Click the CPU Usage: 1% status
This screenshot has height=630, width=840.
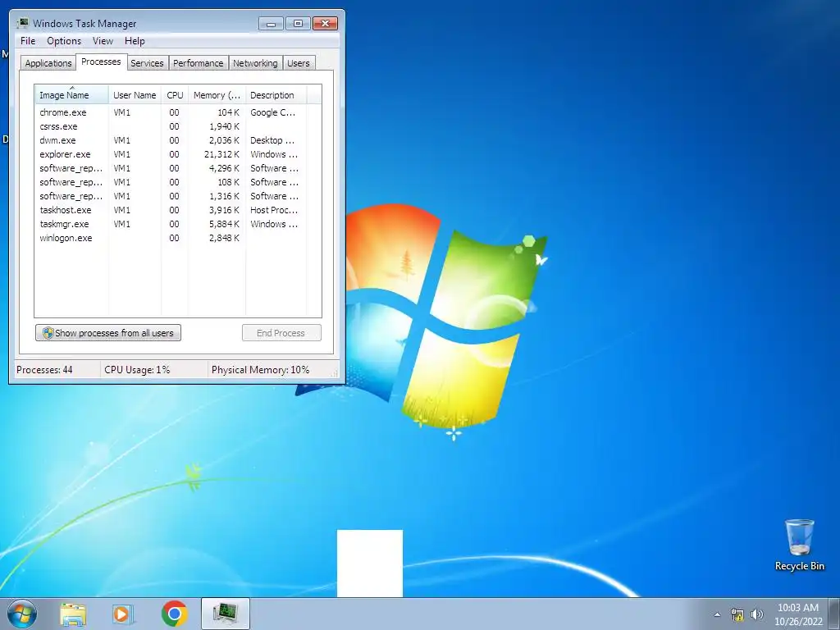137,370
